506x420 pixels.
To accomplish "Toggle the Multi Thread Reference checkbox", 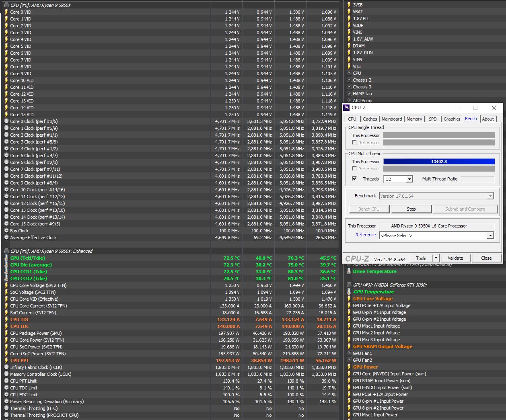I will (354, 169).
